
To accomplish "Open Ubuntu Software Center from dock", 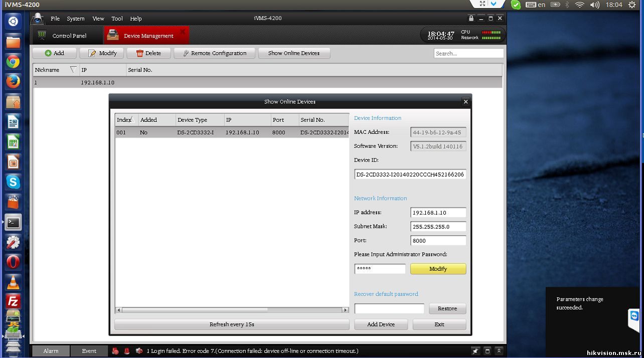I will click(13, 202).
